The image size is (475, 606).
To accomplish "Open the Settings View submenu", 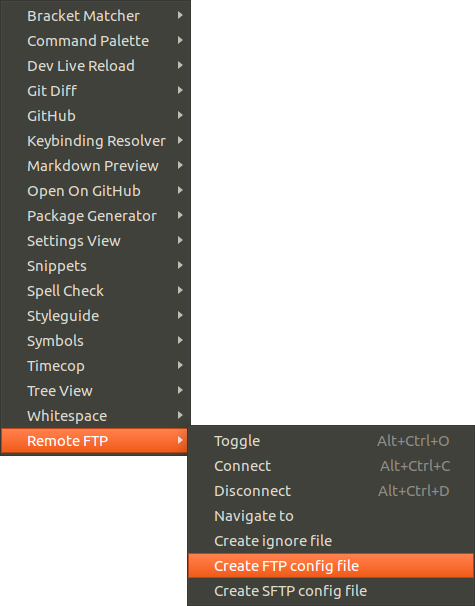I will pyautogui.click(x=95, y=240).
